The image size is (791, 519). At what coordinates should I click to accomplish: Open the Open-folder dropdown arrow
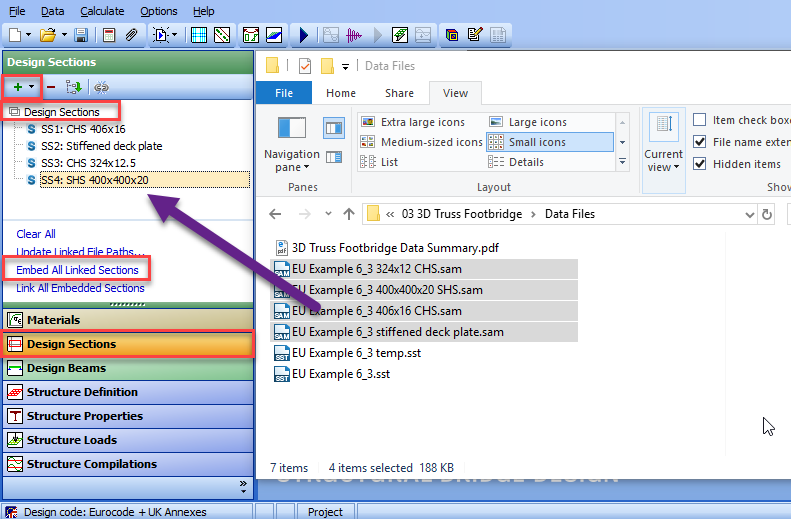64,35
